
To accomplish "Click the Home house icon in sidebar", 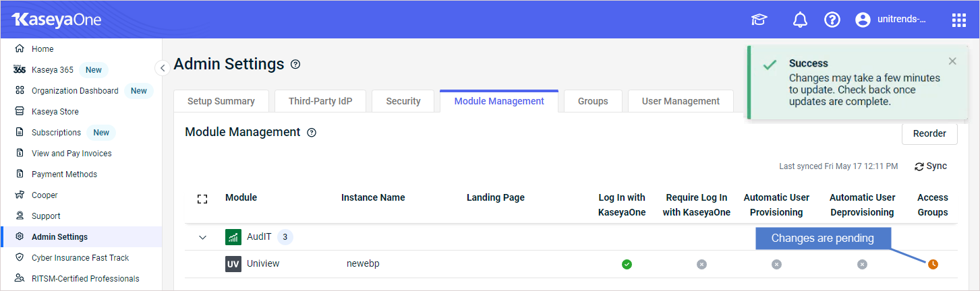I will [x=20, y=48].
